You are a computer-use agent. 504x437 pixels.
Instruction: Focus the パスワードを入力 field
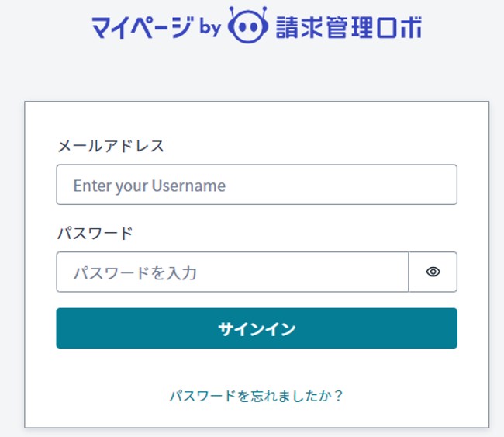point(232,272)
